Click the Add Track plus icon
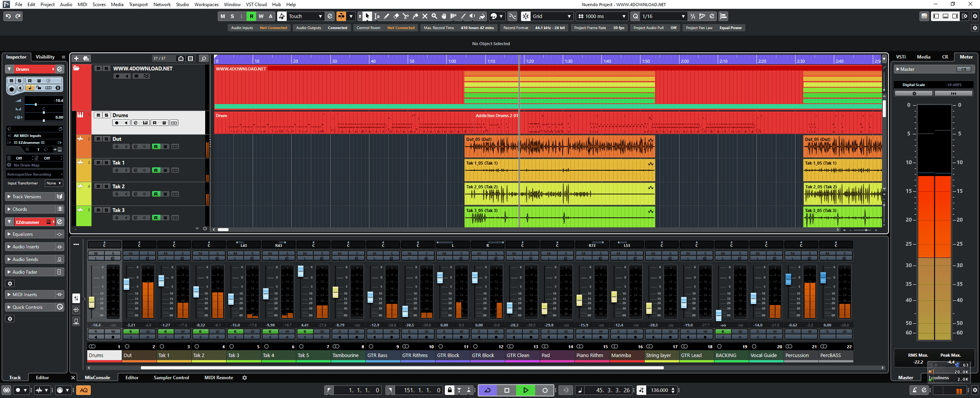 [x=76, y=58]
